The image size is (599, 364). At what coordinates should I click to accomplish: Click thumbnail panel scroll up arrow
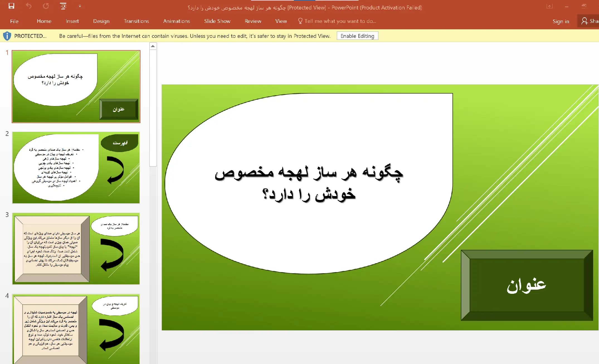pyautogui.click(x=153, y=46)
